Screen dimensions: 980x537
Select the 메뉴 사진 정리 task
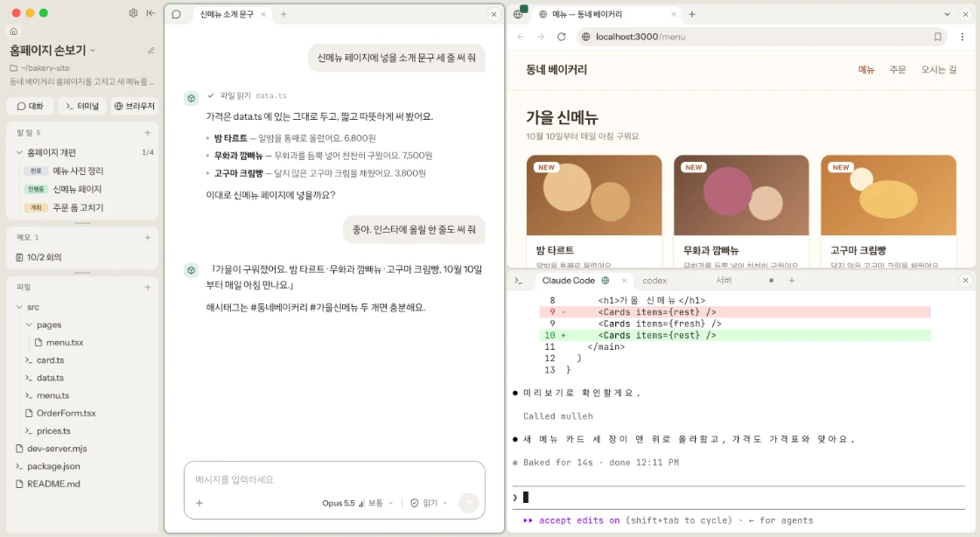point(79,171)
